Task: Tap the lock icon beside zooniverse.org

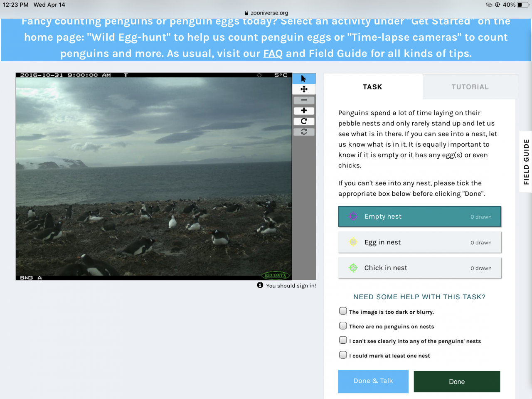Action: pos(246,13)
